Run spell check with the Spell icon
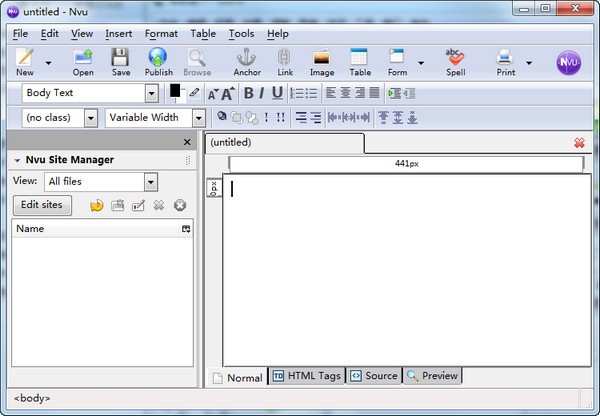 pyautogui.click(x=455, y=62)
